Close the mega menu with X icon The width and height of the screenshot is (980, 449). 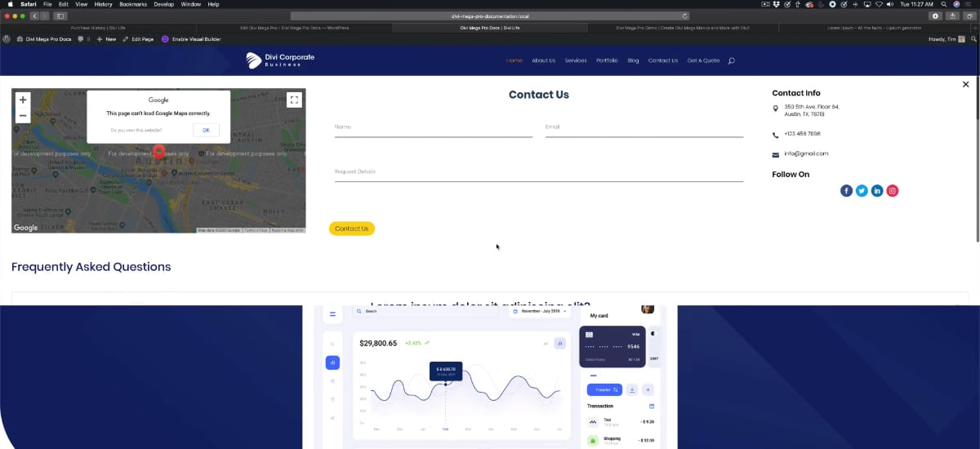[965, 84]
